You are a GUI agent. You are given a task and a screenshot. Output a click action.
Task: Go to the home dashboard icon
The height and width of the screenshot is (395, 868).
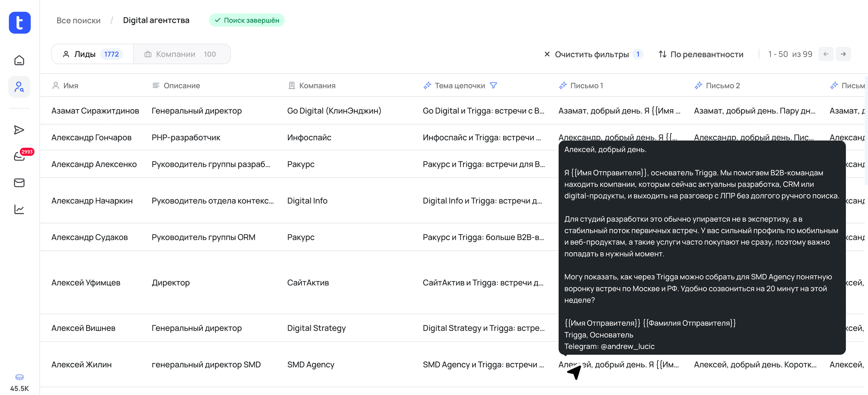pyautogui.click(x=19, y=60)
